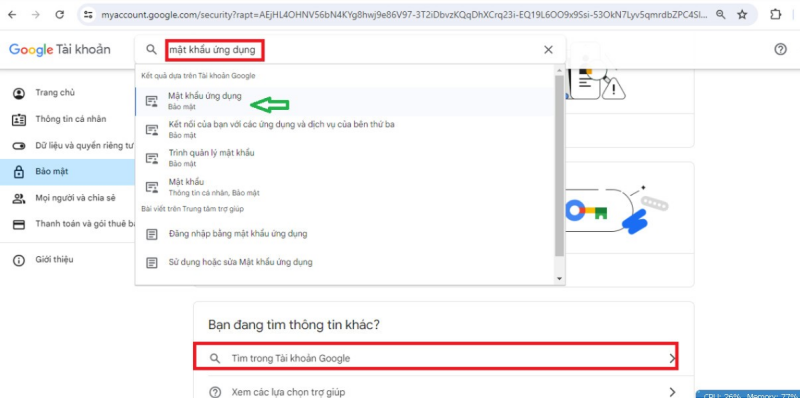
Task: Open 'Xem các lựa chọn trợ giúp' row
Action: coord(444,392)
